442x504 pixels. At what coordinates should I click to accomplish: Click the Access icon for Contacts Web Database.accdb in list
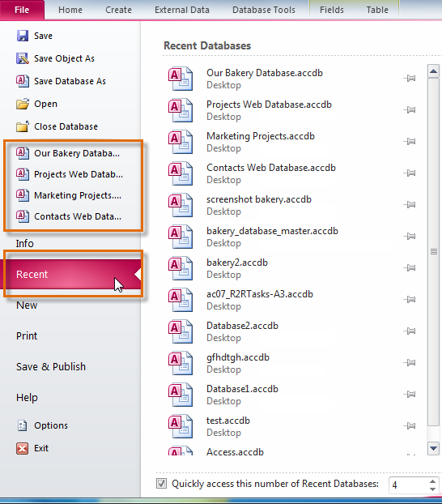pyautogui.click(x=181, y=173)
